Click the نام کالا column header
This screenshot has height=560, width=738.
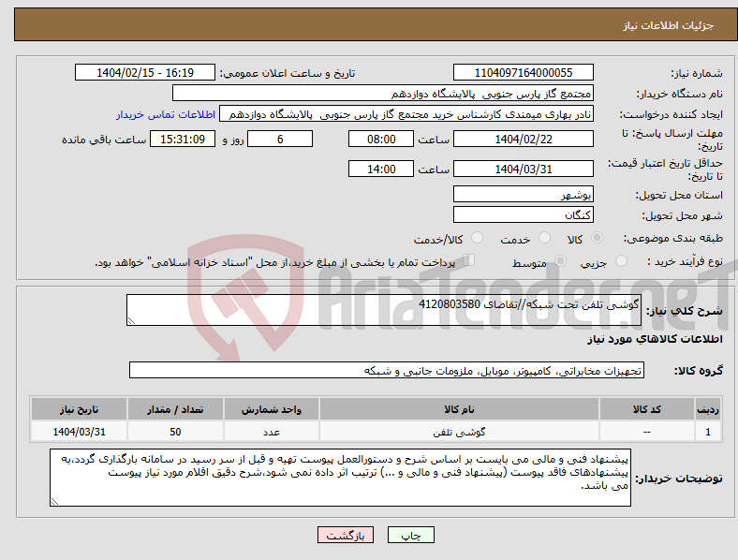(x=459, y=409)
